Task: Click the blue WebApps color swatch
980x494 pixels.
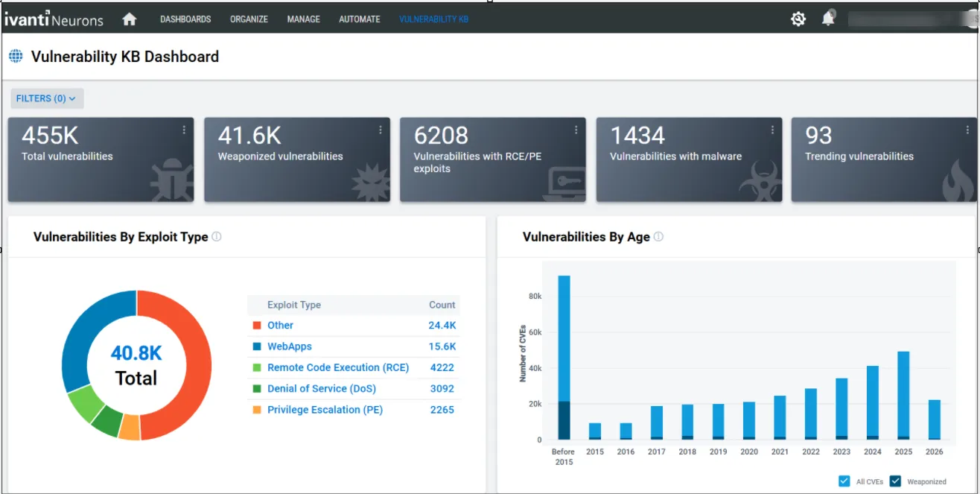Action: pos(257,346)
